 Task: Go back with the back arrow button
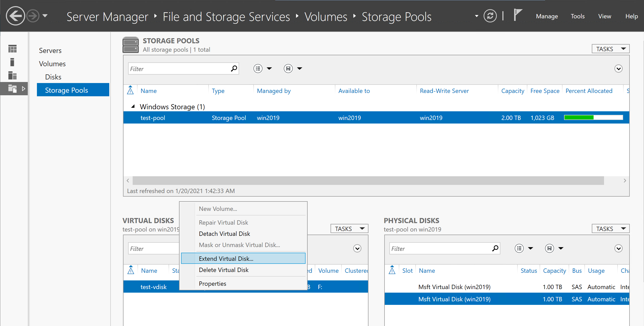point(16,16)
